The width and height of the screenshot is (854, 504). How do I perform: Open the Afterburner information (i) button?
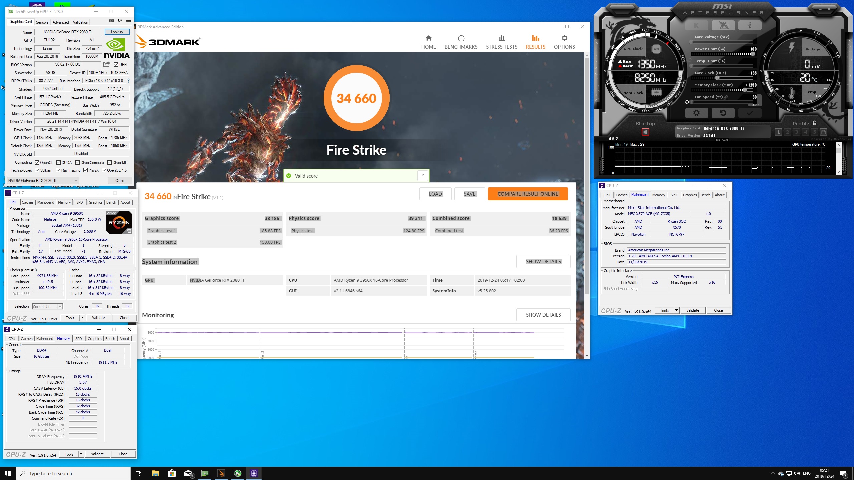pyautogui.click(x=750, y=25)
